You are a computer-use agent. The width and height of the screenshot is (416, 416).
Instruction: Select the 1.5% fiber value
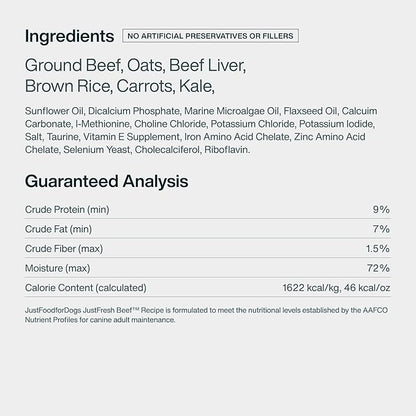click(x=378, y=249)
